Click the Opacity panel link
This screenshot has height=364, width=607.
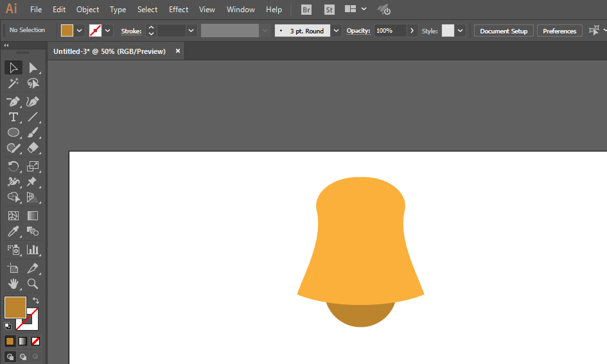point(358,31)
